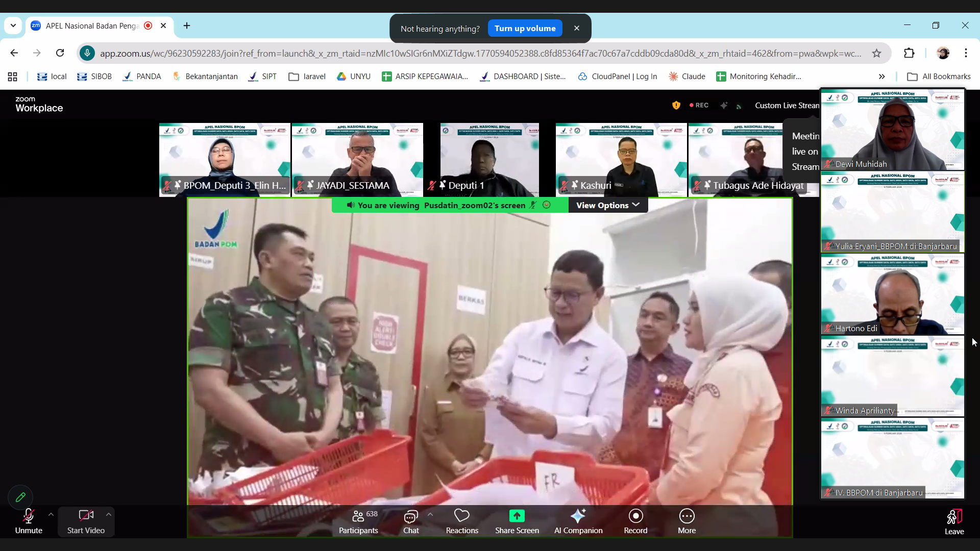980x551 pixels.
Task: Unmute the microphone
Action: (x=29, y=521)
